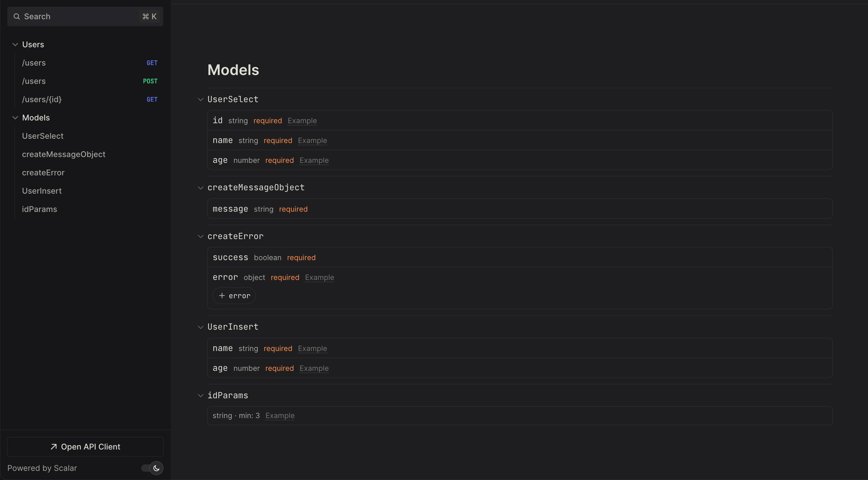
Task: Show the Example for the id property
Action: (302, 120)
